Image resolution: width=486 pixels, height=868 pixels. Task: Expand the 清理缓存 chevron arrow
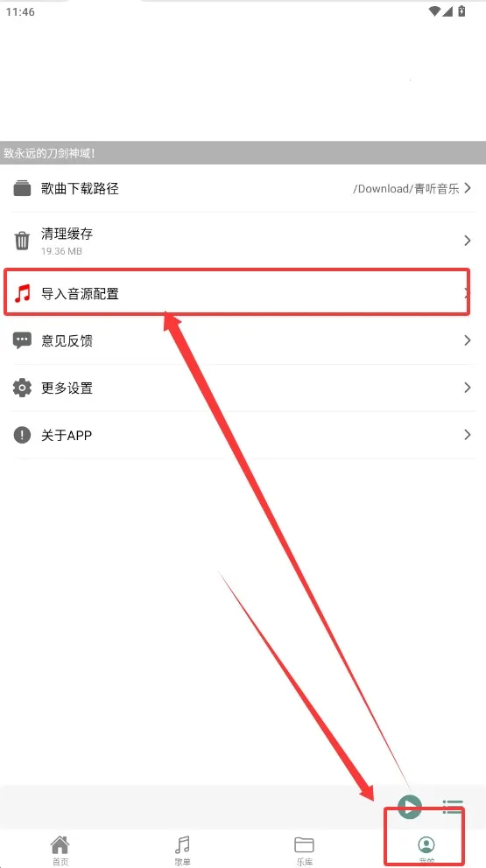tap(468, 241)
